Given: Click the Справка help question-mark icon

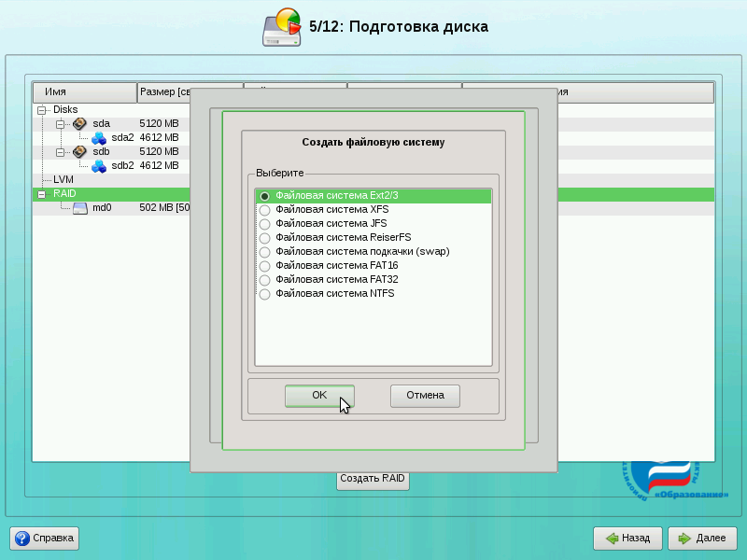Looking at the screenshot, I should 22,539.
